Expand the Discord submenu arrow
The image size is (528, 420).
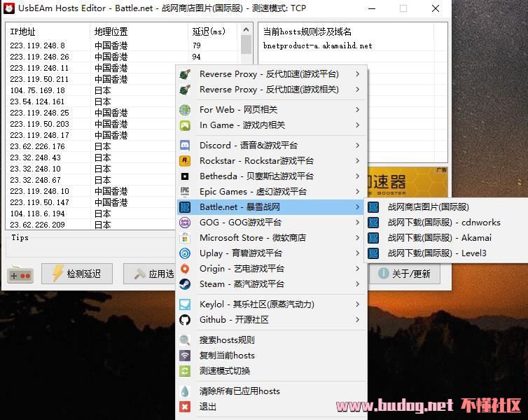coord(358,145)
